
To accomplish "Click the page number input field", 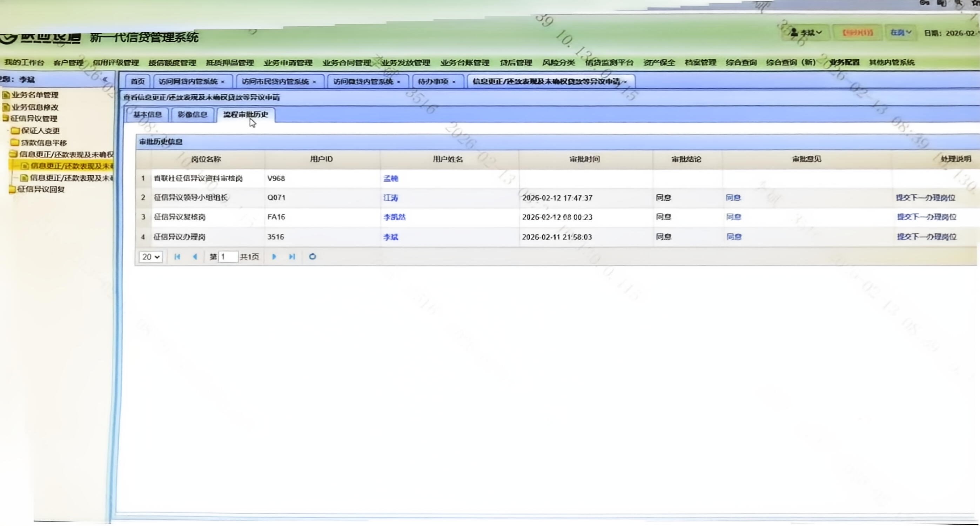I will coord(228,257).
